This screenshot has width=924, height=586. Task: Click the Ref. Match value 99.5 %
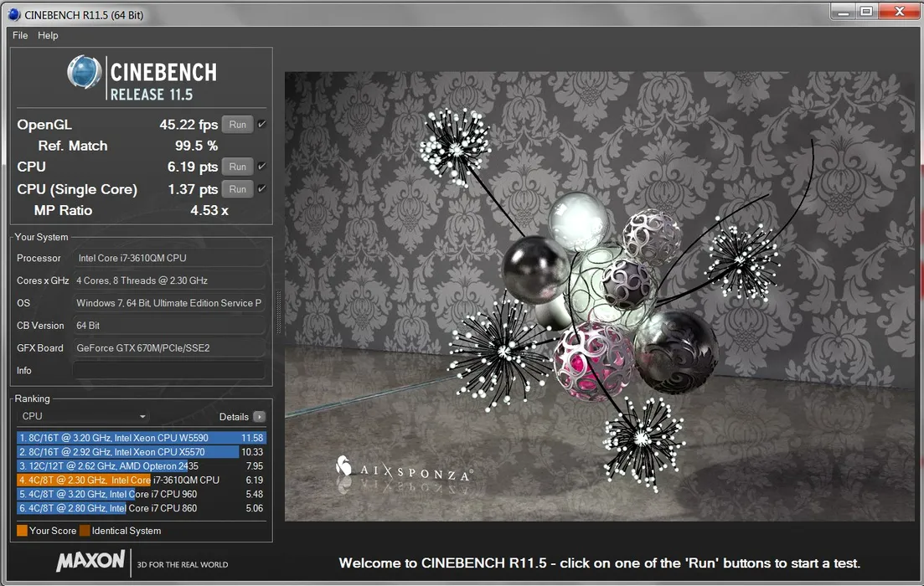[196, 146]
